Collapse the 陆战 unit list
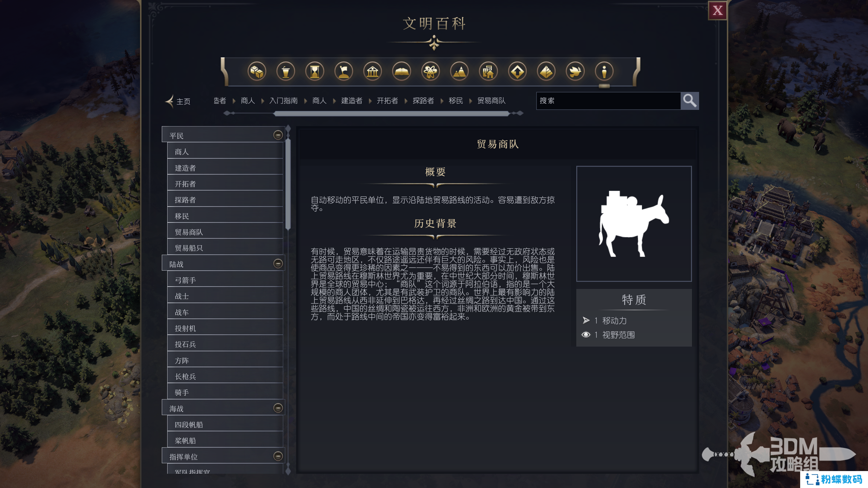Viewport: 868px width, 488px height. [278, 263]
